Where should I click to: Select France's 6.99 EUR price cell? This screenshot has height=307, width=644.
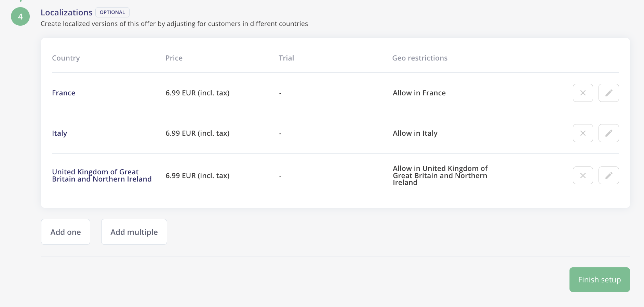coord(198,93)
